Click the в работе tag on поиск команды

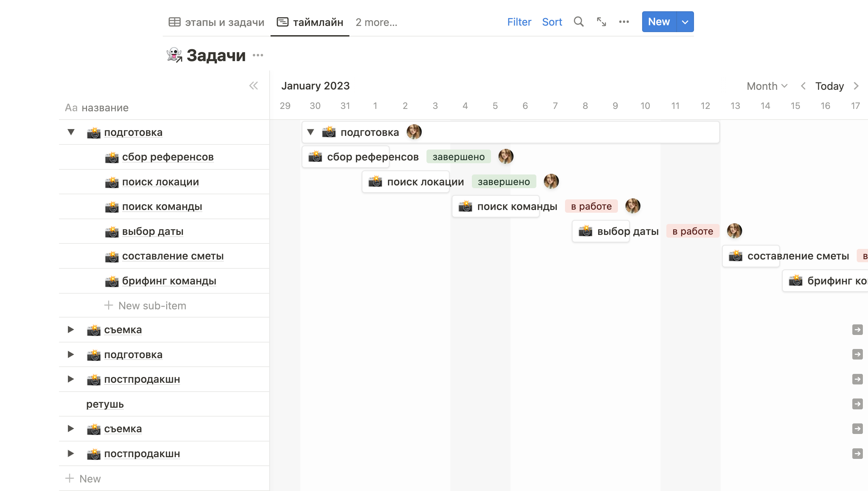pos(591,206)
